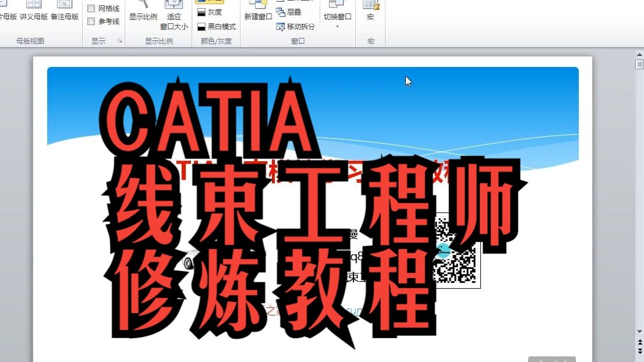Arrange windows with 层叠 cascade
Screen dimensions: 644x362
(289, 12)
